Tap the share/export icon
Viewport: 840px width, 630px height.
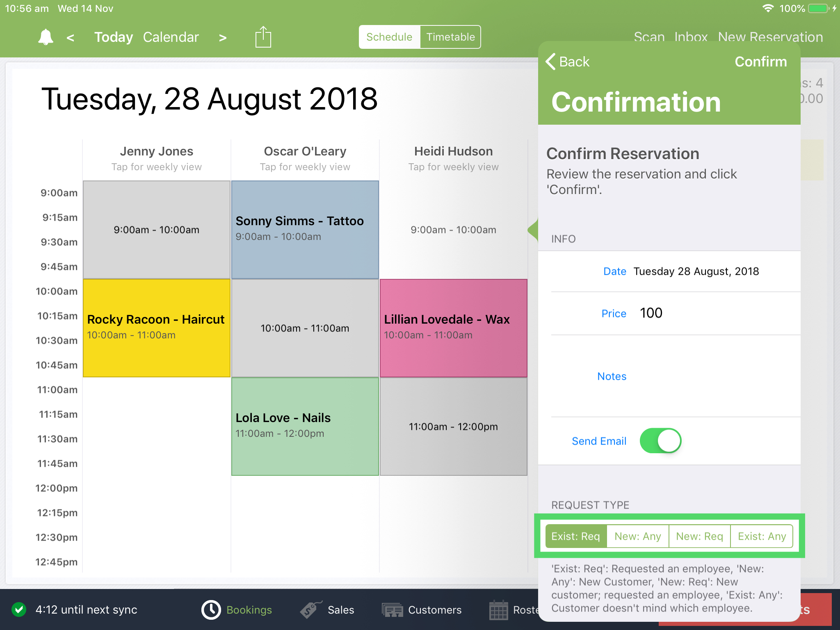tap(263, 37)
